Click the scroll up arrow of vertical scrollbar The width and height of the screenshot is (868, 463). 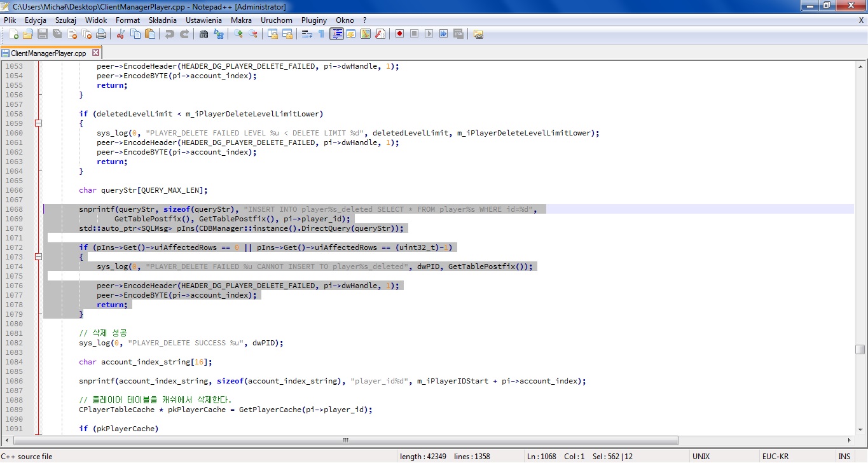(x=860, y=67)
